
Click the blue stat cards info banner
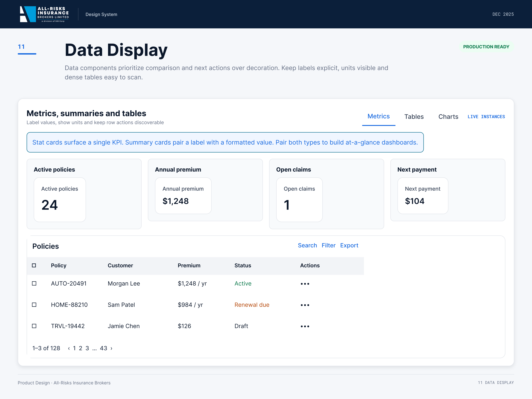[225, 142]
